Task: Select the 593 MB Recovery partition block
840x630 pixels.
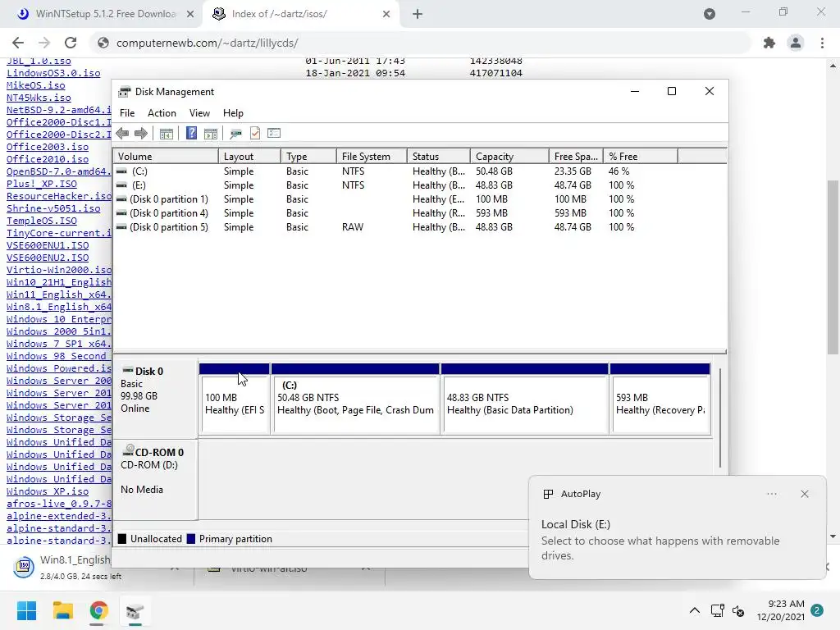Action: click(x=660, y=399)
